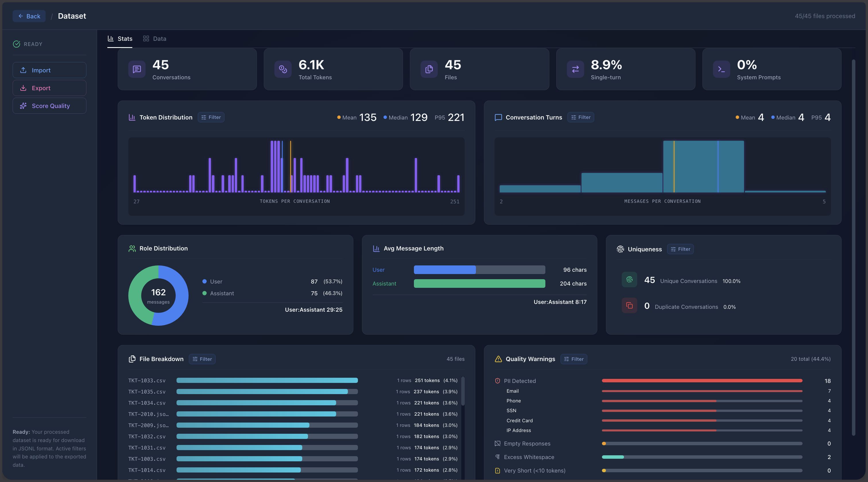Click the Assistant message length bar
Viewport: 868px width, 482px height.
479,284
